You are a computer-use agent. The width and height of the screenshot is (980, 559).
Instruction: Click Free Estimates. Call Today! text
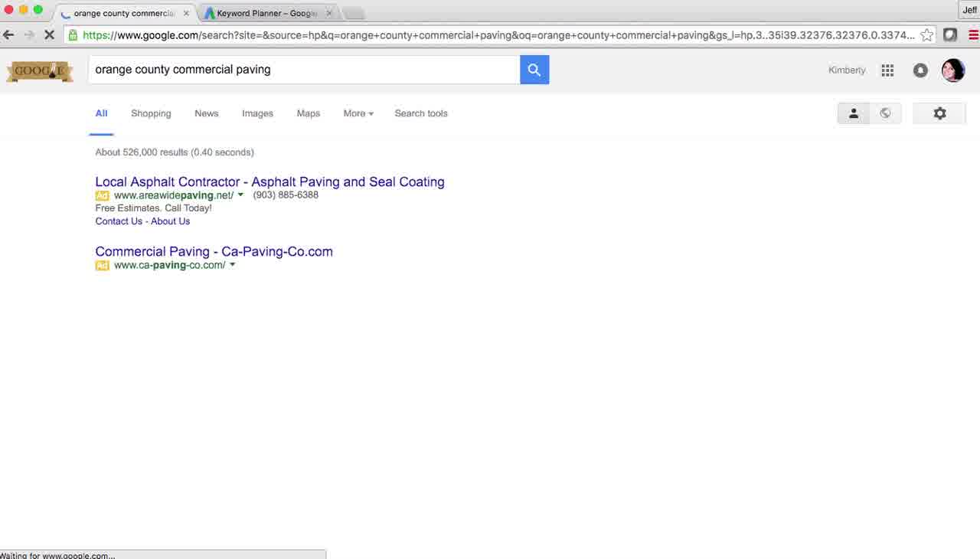(153, 208)
